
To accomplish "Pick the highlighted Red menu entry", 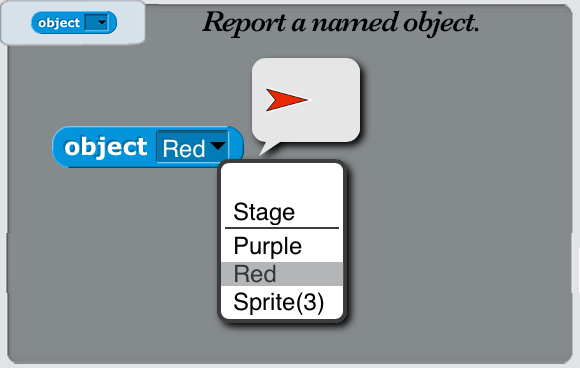I will (282, 274).
